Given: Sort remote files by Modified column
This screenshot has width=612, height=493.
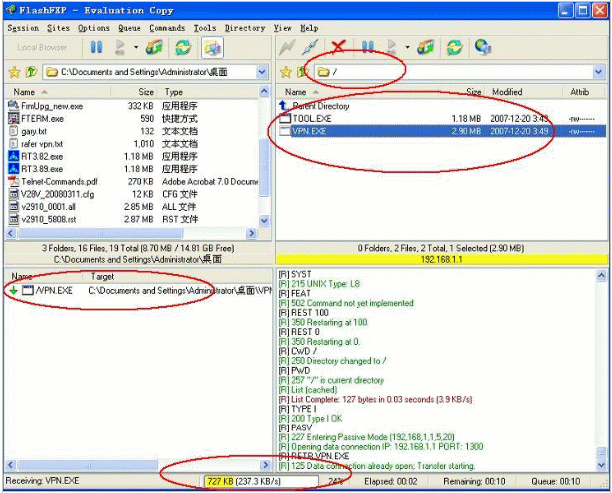Looking at the screenshot, I should point(523,92).
